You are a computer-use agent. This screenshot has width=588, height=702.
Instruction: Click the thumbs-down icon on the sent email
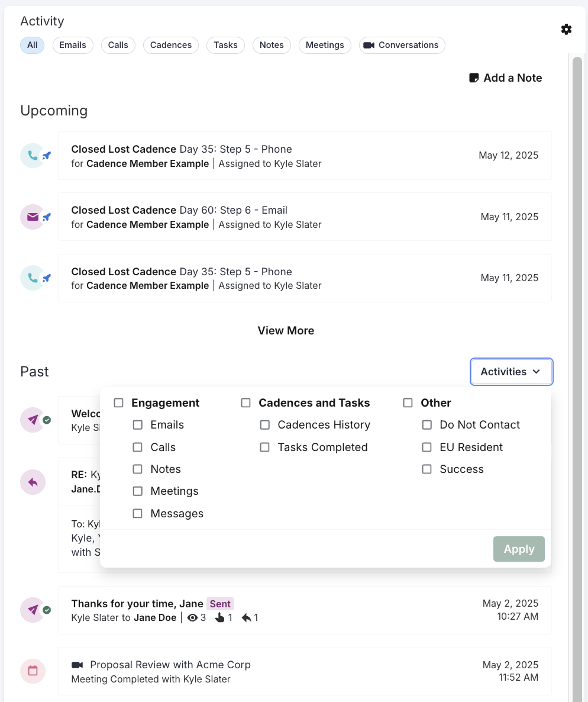tap(219, 617)
